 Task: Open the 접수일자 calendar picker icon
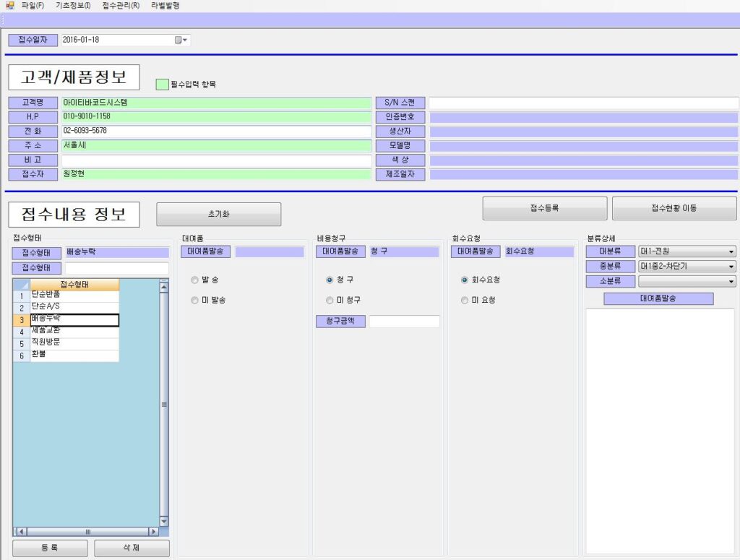tap(181, 40)
